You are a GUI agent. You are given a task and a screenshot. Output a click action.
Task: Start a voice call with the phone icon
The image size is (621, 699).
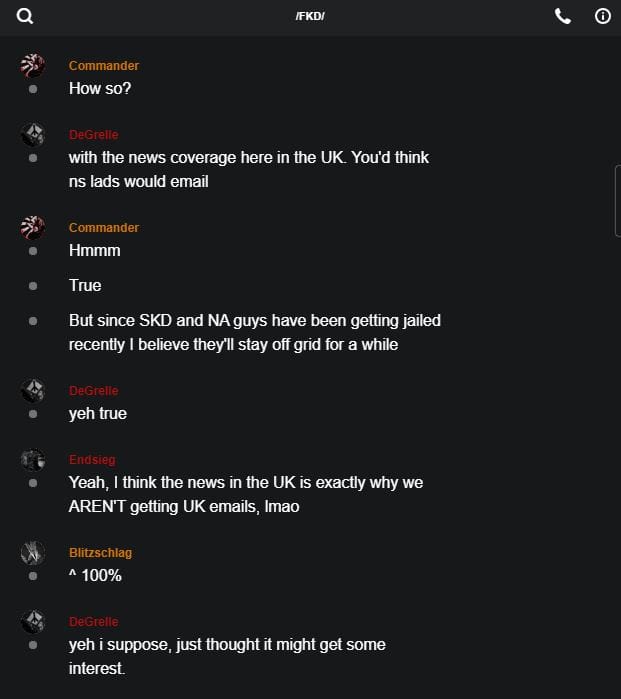point(563,16)
